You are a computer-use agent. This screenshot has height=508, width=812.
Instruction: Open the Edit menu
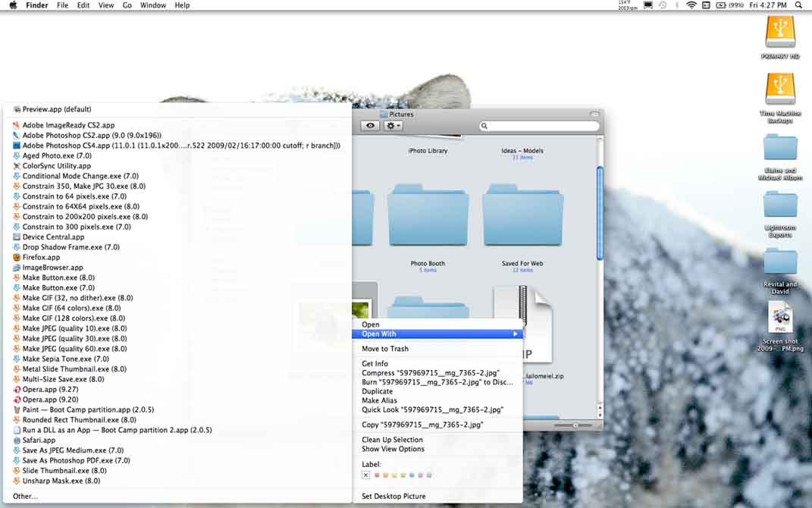(83, 5)
